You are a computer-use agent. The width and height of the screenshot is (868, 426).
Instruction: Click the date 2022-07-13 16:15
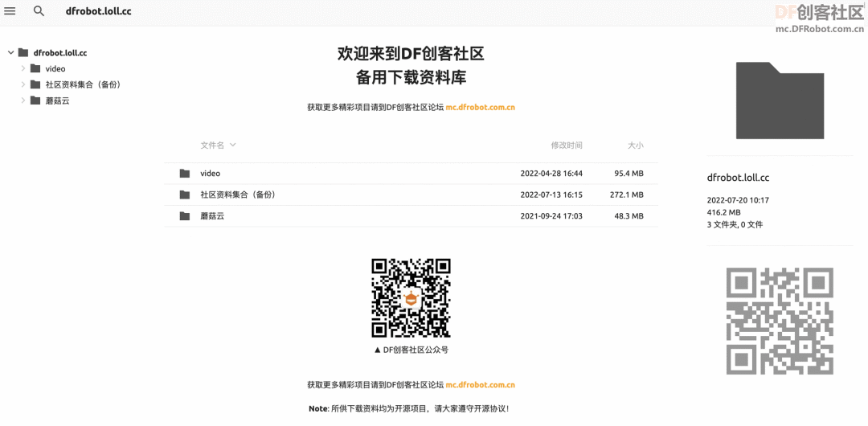click(x=551, y=195)
